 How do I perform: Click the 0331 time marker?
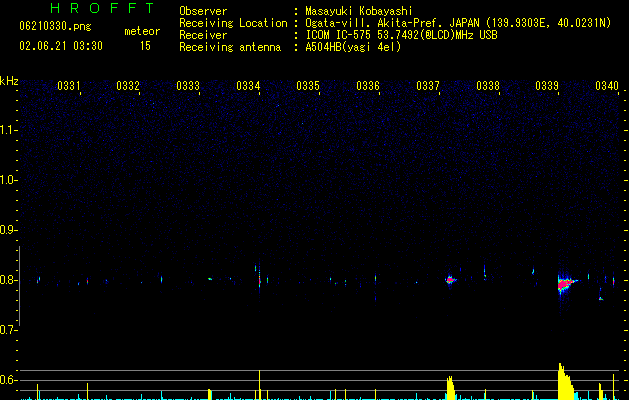[x=69, y=86]
